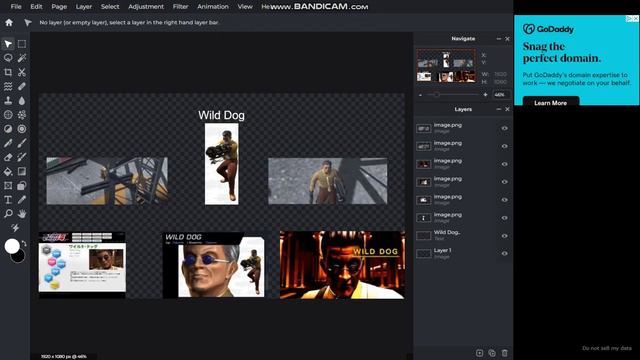Open the Filter menu
This screenshot has width=640, height=360.
tap(180, 7)
